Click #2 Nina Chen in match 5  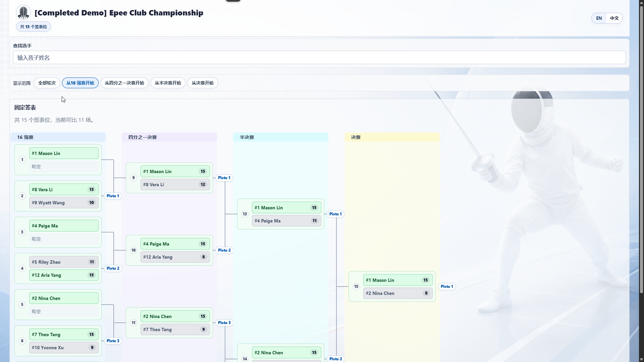click(x=64, y=298)
